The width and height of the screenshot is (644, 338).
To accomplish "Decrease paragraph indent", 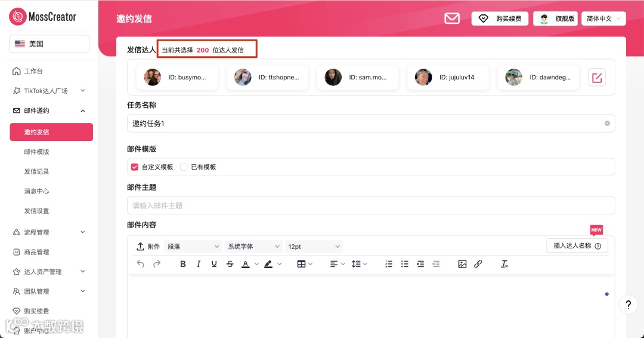I will [436, 264].
